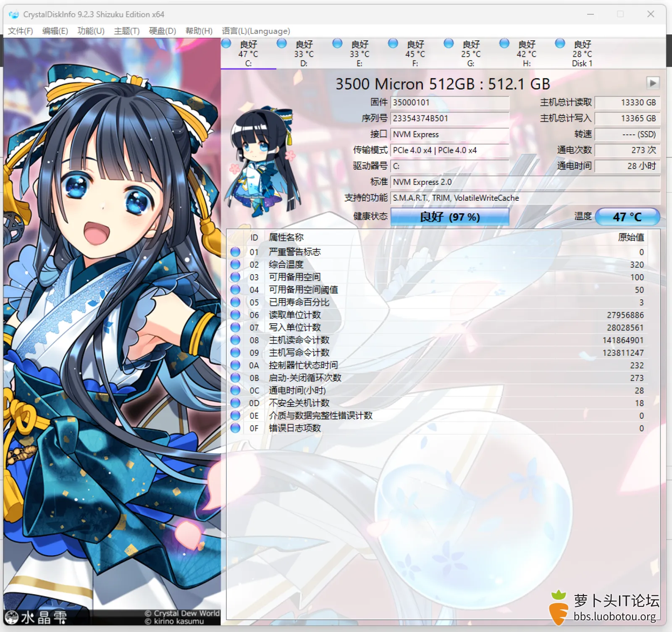Click status orb of attribute 0F 错误日志项数
The image size is (672, 632).
(x=236, y=428)
